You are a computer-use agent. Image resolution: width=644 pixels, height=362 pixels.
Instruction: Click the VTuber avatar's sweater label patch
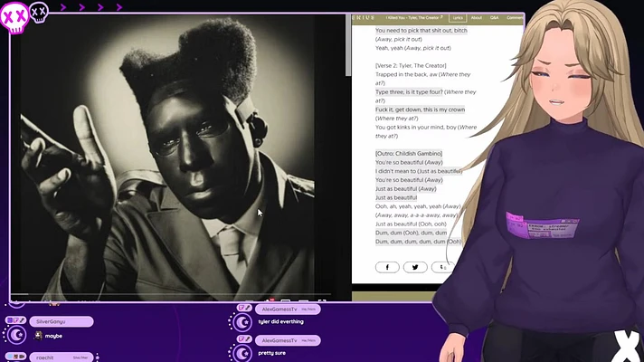(x=541, y=225)
